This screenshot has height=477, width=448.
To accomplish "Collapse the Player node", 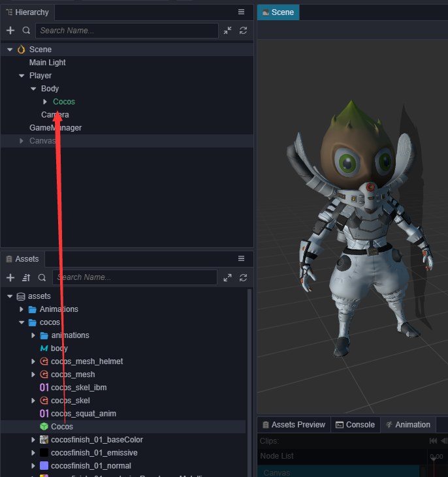I will click(22, 76).
